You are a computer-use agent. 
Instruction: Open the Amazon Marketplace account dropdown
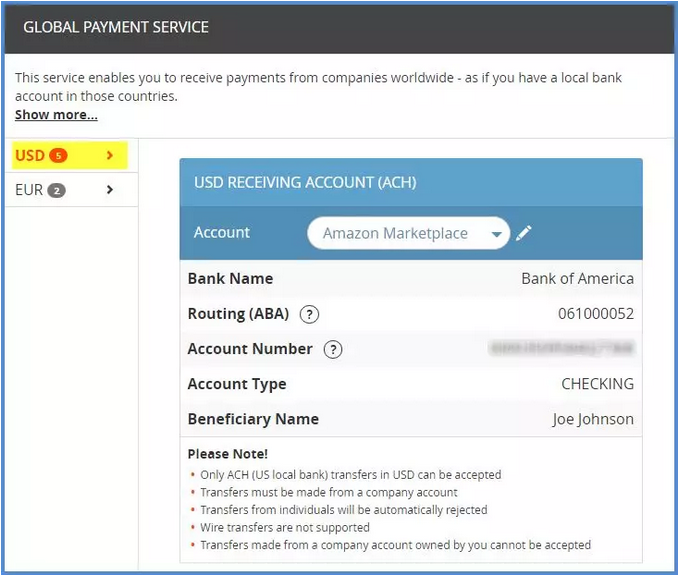(x=400, y=233)
